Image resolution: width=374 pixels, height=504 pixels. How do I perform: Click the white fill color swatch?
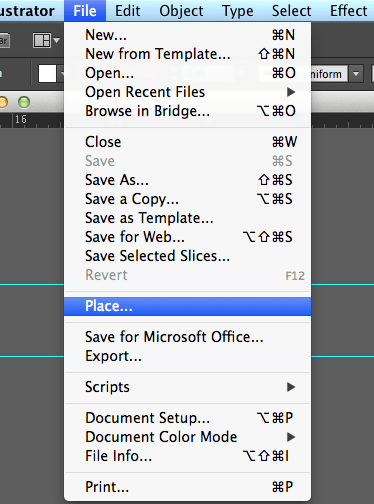[x=47, y=73]
